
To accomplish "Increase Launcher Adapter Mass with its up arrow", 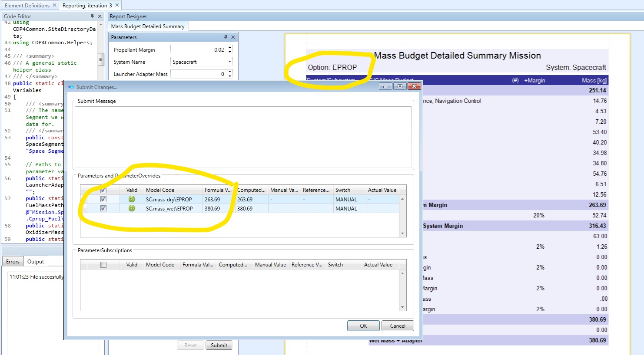I will pyautogui.click(x=230, y=72).
